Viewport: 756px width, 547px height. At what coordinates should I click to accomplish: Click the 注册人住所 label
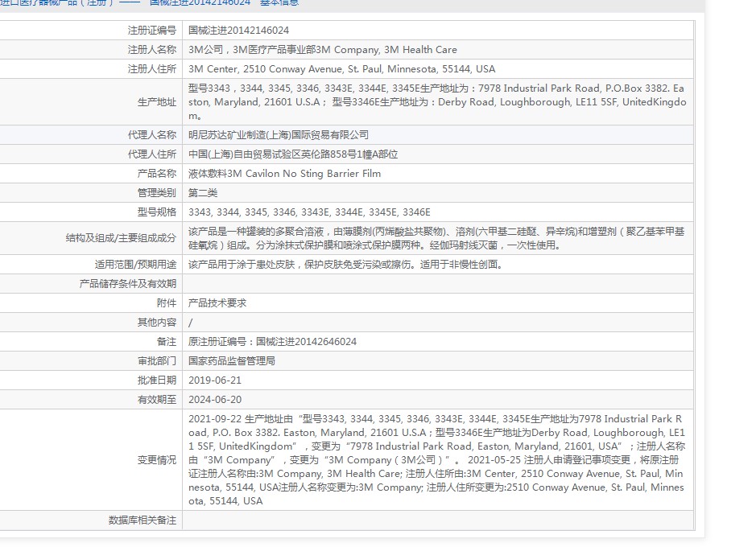coord(152,69)
